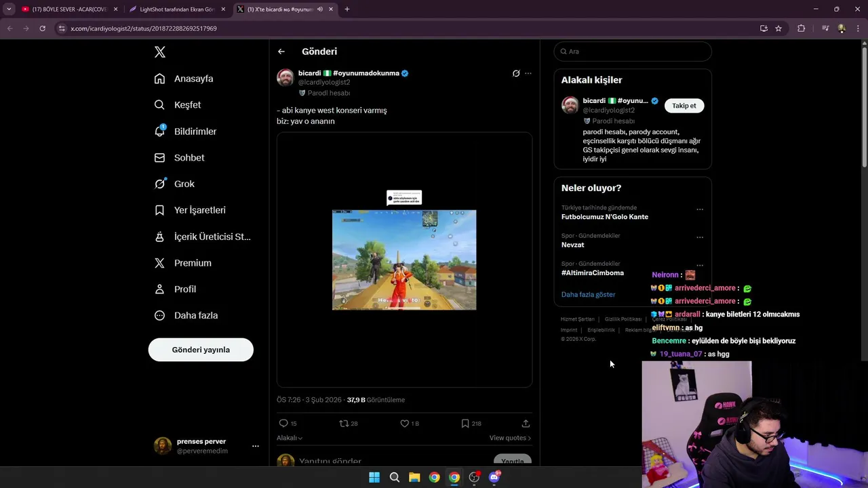Open options for N'Golo Kante trend

(x=700, y=209)
